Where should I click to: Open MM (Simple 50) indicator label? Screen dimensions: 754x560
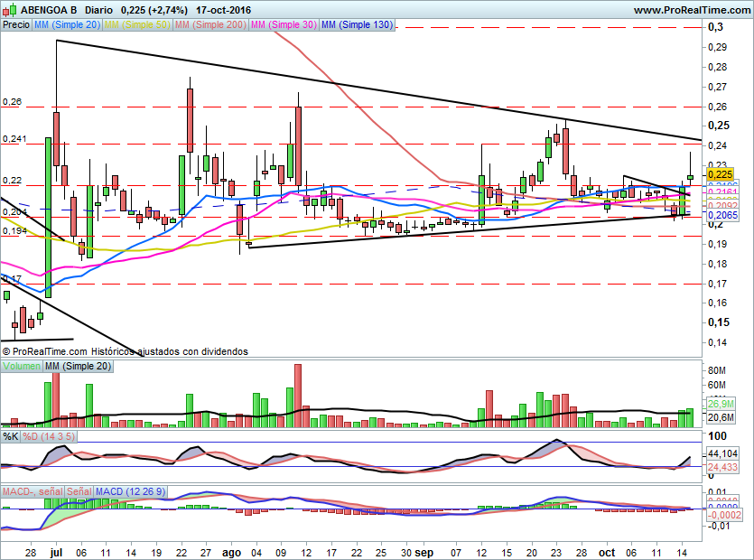[137, 24]
